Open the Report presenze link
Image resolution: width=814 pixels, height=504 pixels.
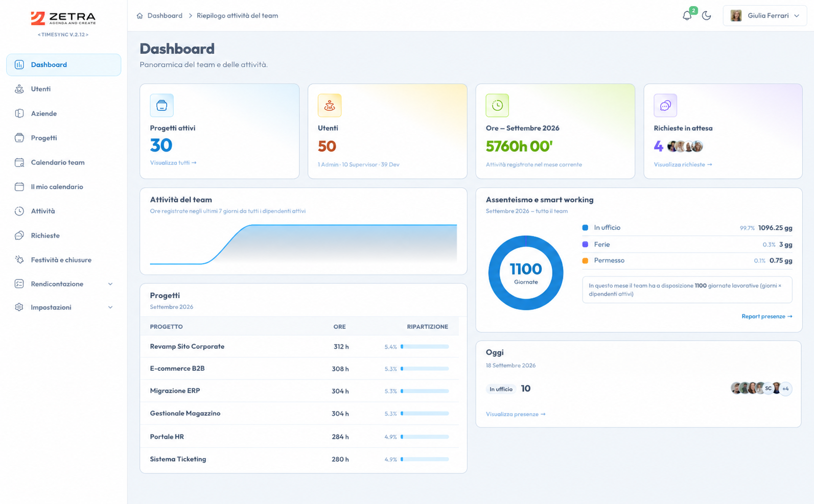(767, 317)
